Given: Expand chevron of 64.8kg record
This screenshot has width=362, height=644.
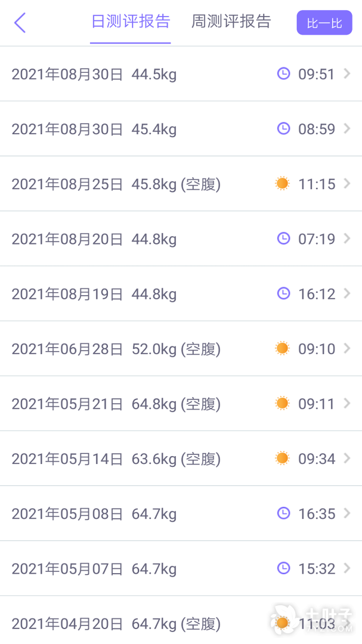Looking at the screenshot, I should [x=347, y=403].
